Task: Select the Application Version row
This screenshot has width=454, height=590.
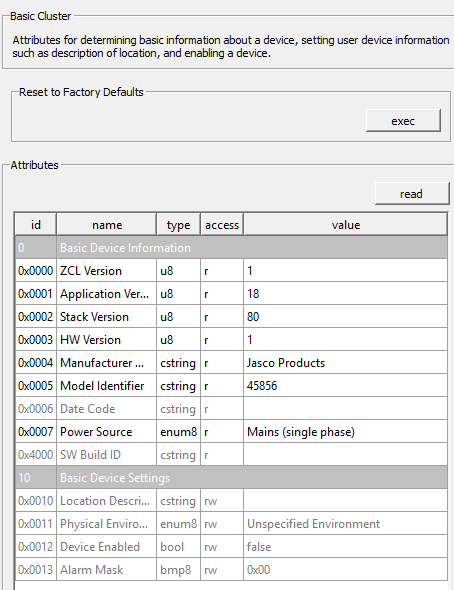Action: (x=231, y=293)
